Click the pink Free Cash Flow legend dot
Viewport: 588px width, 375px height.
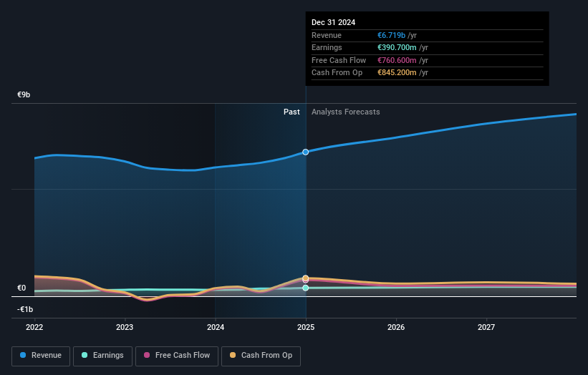pyautogui.click(x=147, y=355)
